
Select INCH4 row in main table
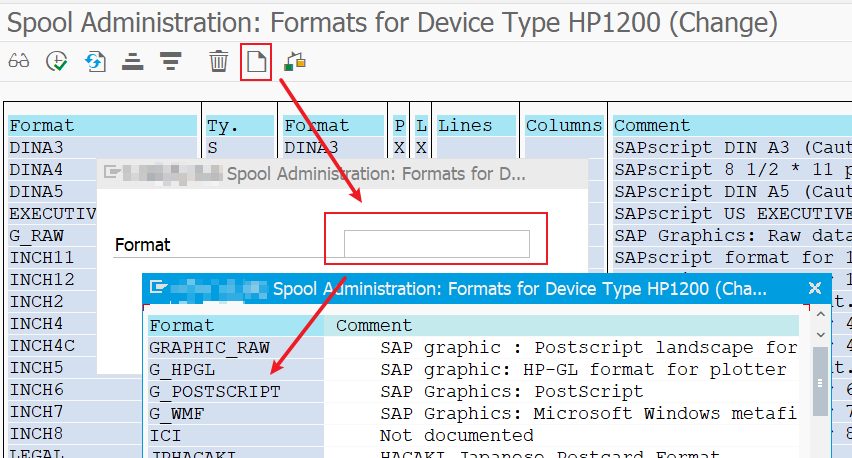(x=36, y=324)
